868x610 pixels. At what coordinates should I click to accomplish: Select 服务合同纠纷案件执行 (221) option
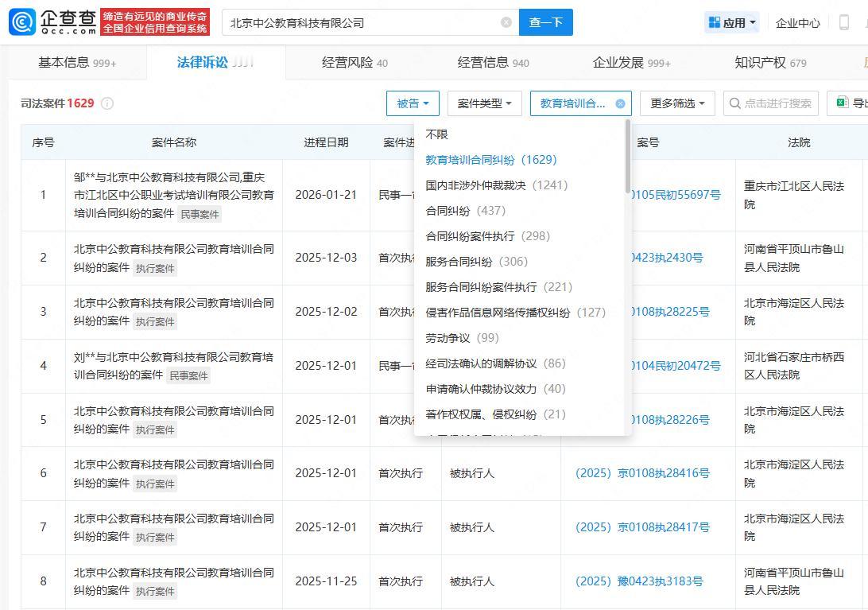coord(498,287)
